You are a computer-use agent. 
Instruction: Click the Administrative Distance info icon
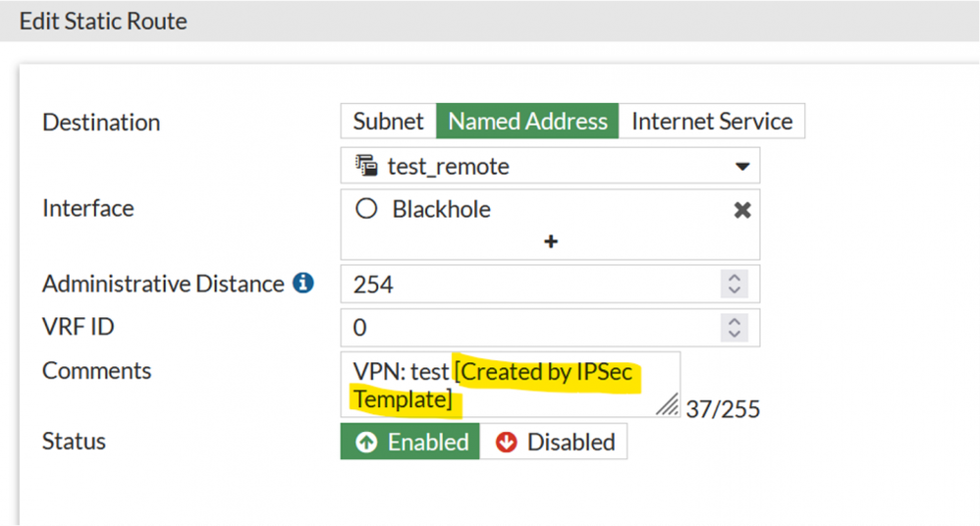(304, 284)
